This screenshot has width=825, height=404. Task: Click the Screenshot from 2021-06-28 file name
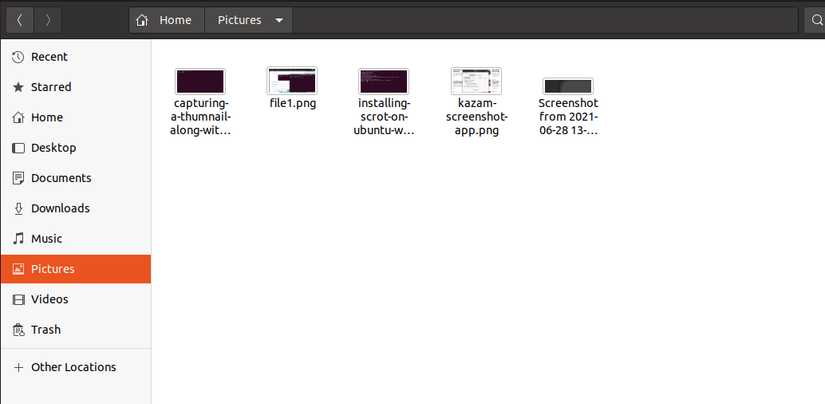coord(568,117)
